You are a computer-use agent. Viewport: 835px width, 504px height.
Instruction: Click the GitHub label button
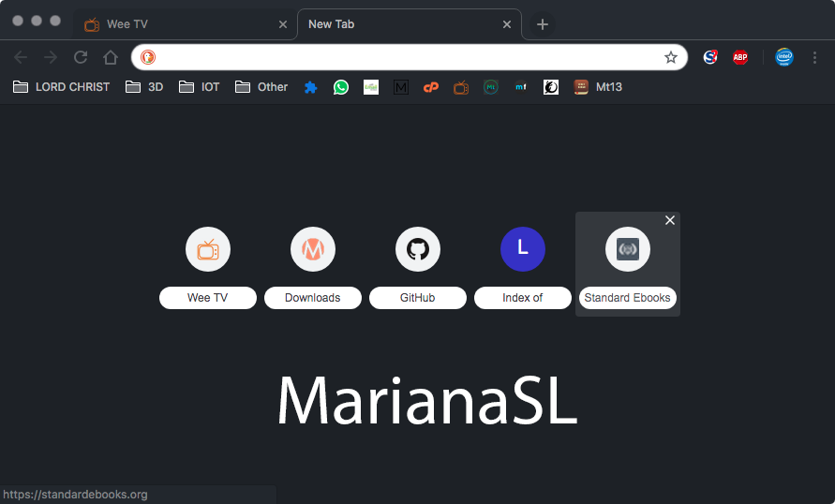tap(418, 298)
